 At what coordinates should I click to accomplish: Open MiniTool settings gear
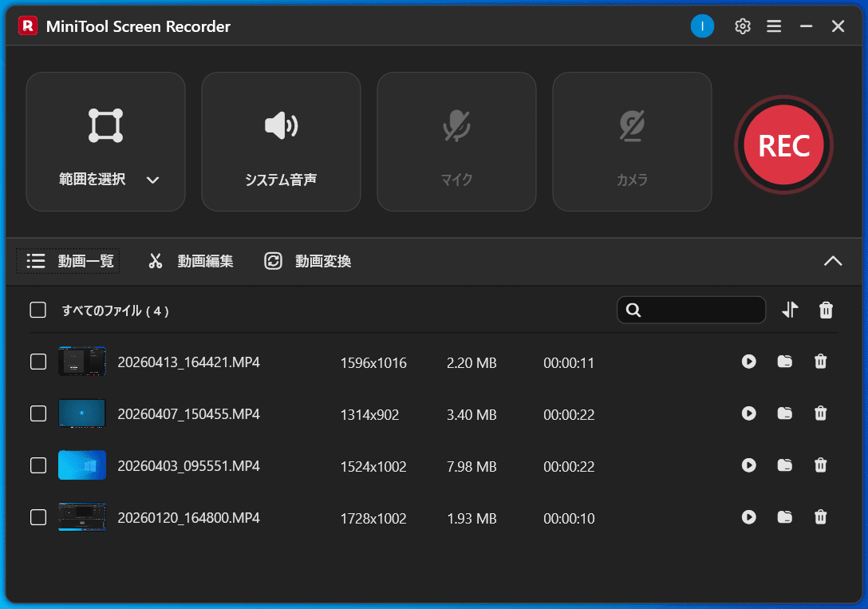pos(743,26)
